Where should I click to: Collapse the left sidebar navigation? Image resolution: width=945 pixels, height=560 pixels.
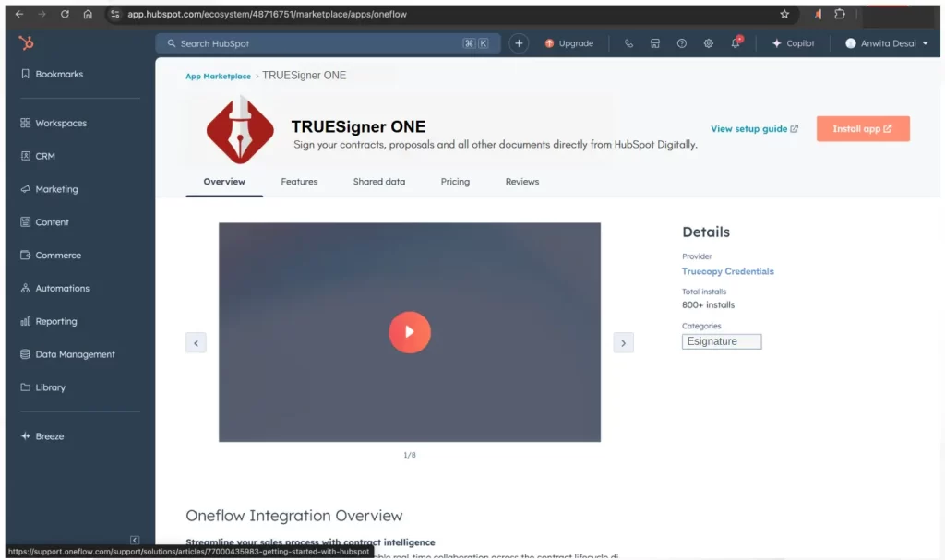135,540
